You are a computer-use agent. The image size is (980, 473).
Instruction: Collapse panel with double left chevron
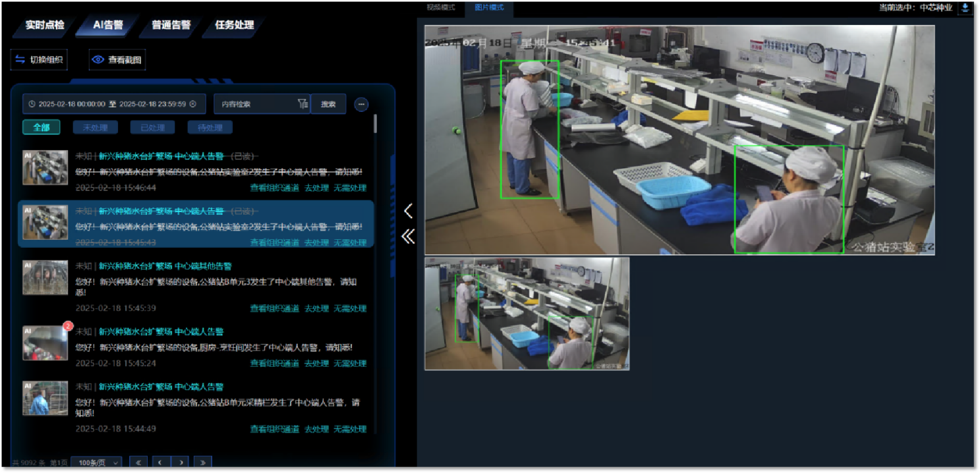pyautogui.click(x=408, y=237)
